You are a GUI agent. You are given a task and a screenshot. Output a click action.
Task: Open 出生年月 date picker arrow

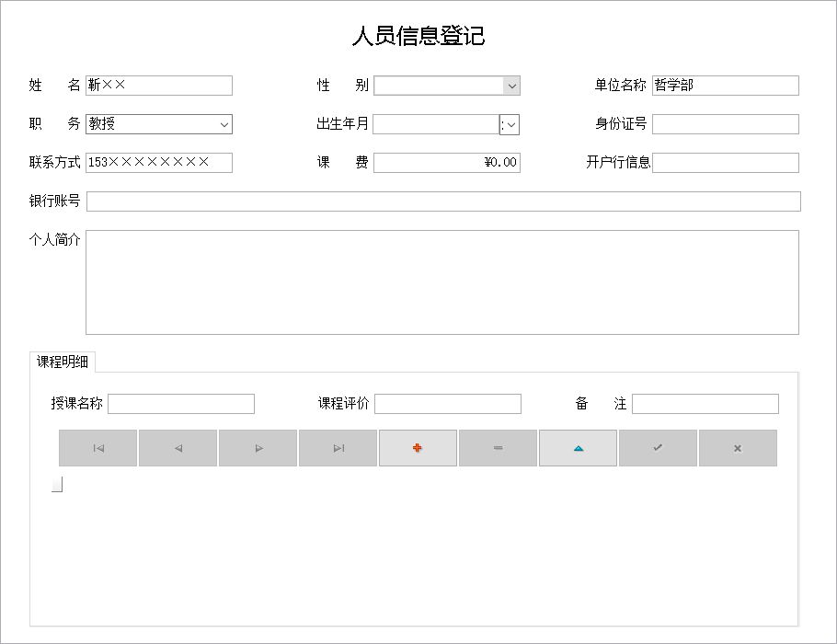(510, 125)
